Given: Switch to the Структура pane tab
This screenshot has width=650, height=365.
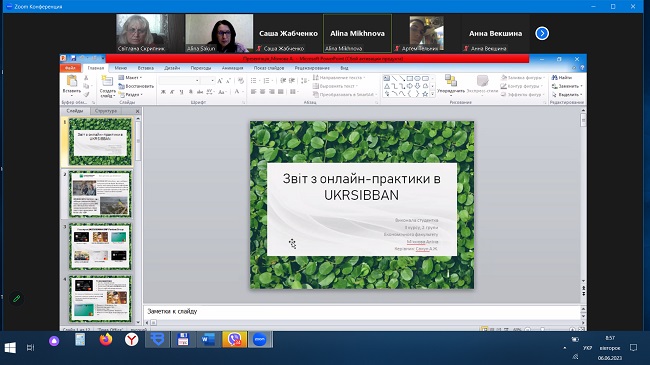Looking at the screenshot, I should (106, 111).
